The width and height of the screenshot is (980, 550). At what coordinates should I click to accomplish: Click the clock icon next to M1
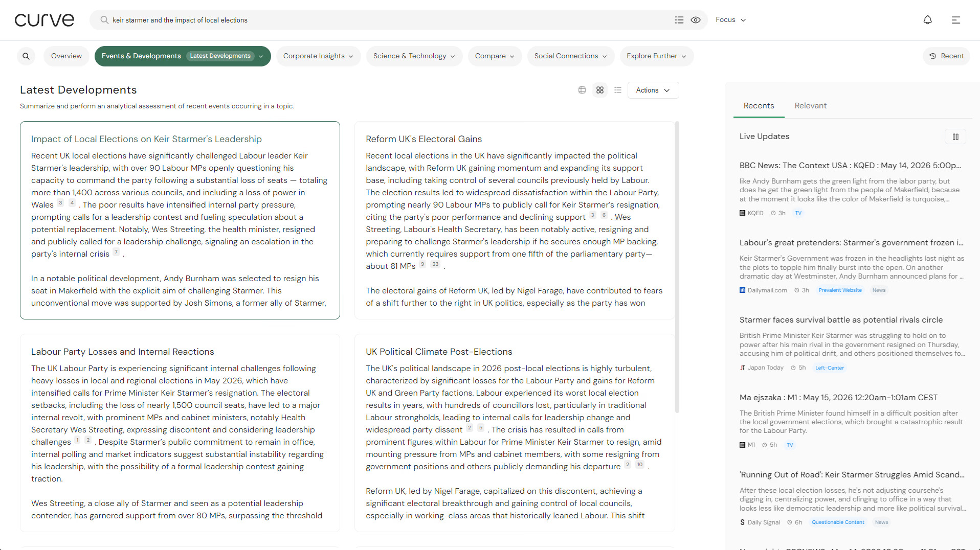[765, 445]
